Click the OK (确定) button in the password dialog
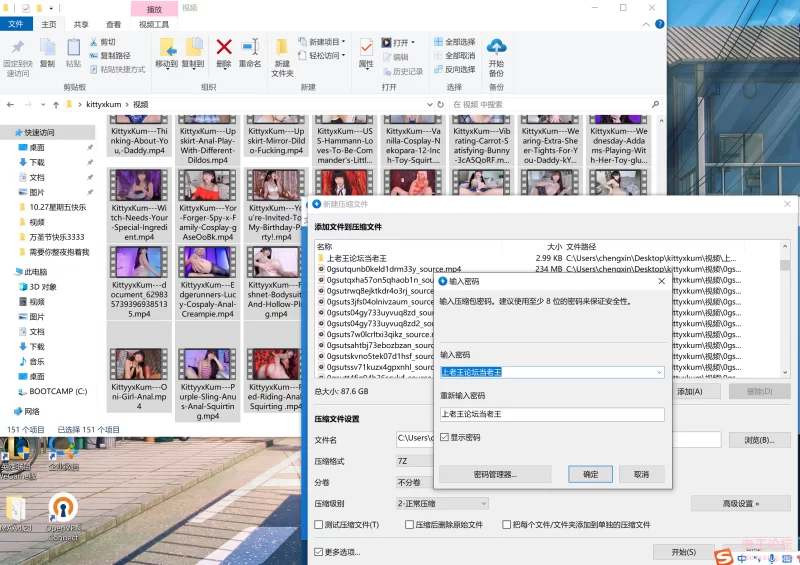 (x=590, y=474)
